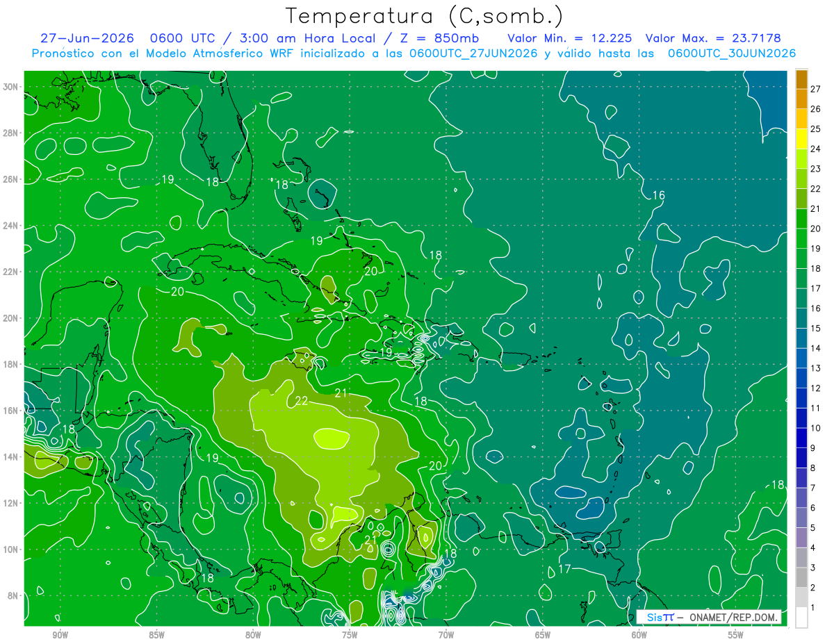Pick the white legend swatch below 1
The width and height of the screenshot is (834, 644).
pos(801,618)
